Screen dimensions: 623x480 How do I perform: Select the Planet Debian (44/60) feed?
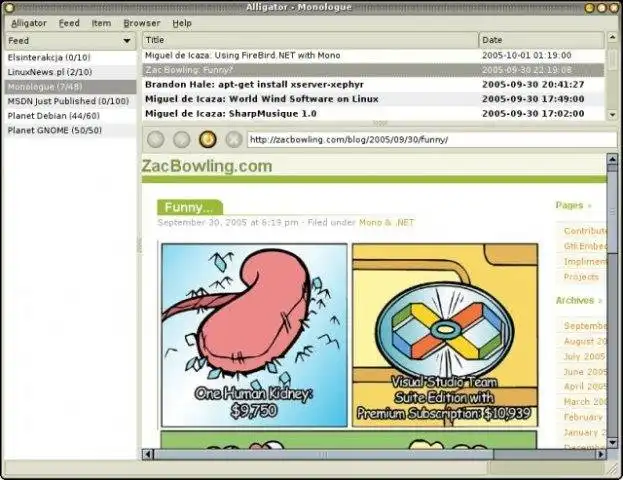coord(71,116)
